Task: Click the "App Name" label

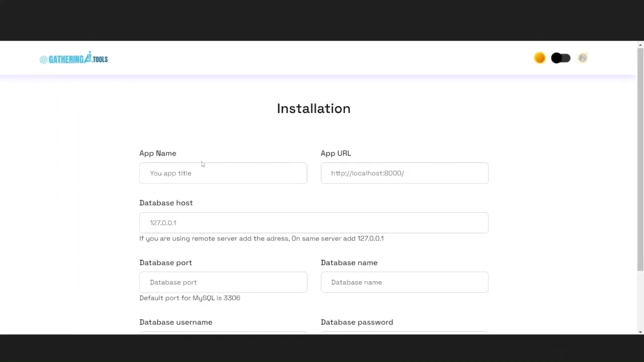Action: [x=157, y=153]
